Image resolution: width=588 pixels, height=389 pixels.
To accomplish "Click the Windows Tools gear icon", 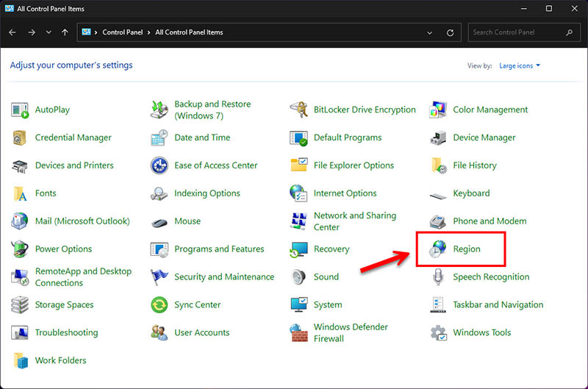I will pos(438,332).
